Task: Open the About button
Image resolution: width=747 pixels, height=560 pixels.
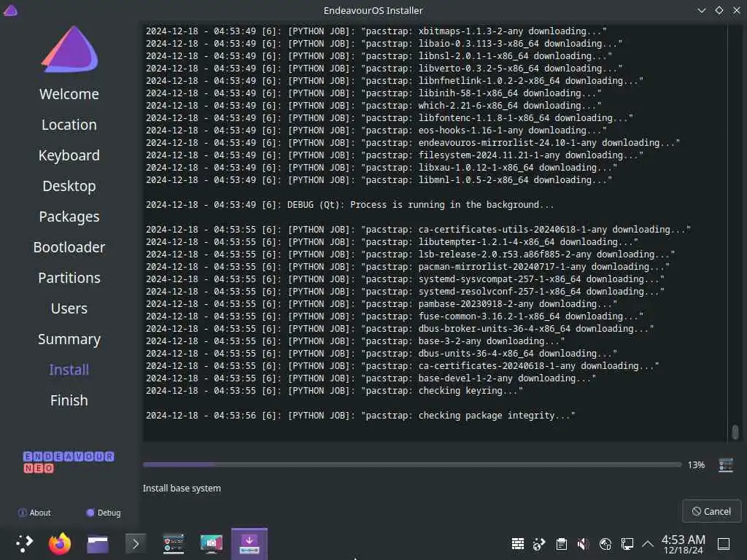Action: click(34, 513)
